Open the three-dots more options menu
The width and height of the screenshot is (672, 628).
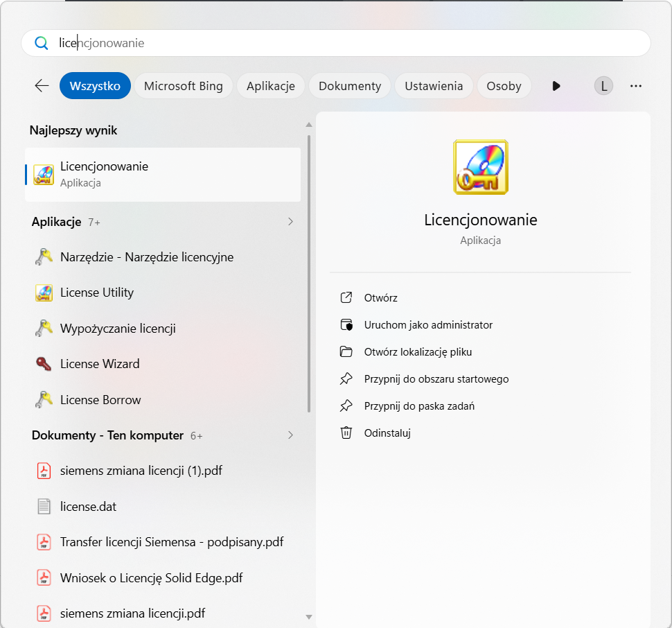pyautogui.click(x=636, y=86)
